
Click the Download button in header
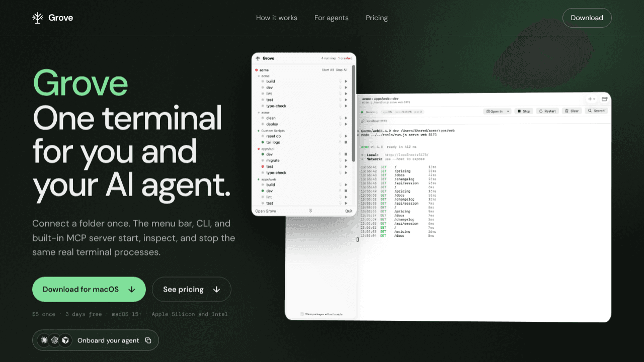pyautogui.click(x=587, y=18)
